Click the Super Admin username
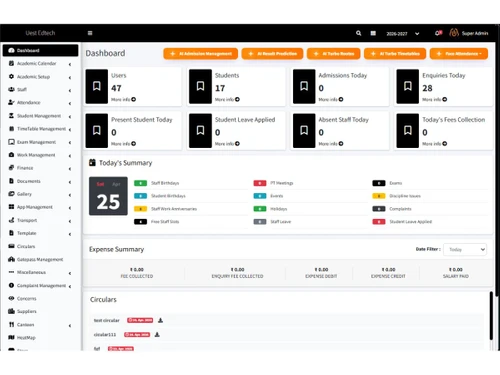The image size is (500, 375). click(x=475, y=33)
